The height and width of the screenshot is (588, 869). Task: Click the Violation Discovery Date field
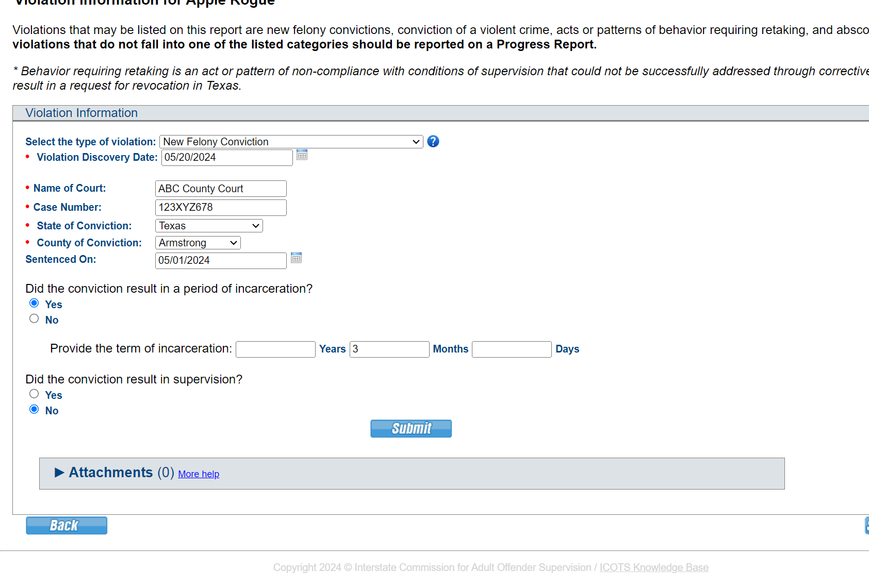(x=227, y=157)
